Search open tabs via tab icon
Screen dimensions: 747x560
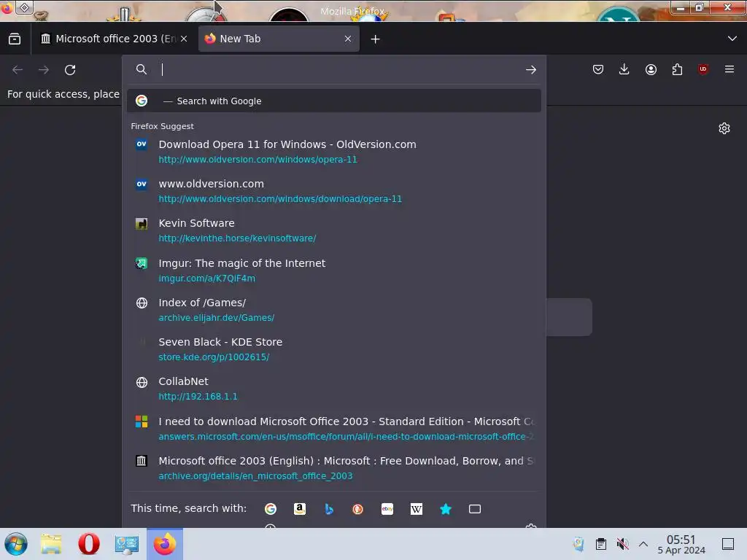coord(474,509)
